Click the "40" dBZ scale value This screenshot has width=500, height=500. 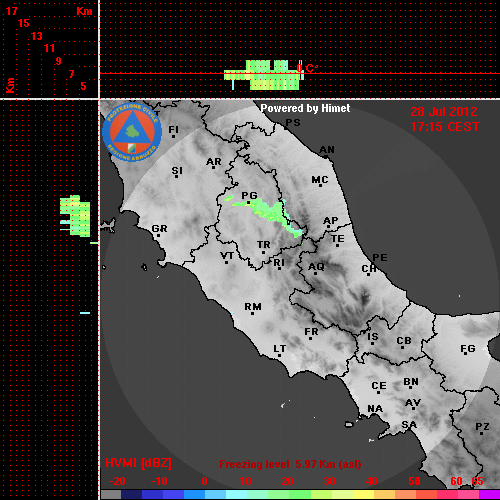(371, 481)
